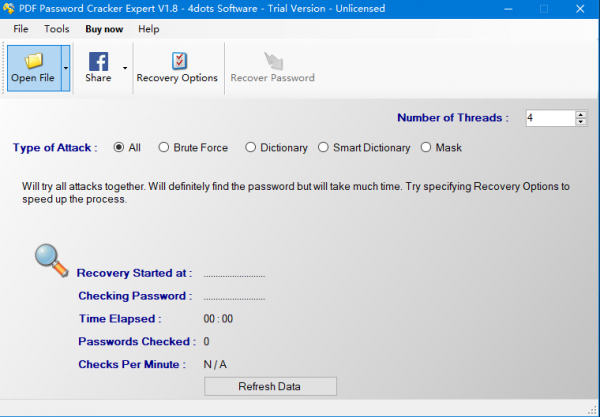Increase the Number of Threads value
The height and width of the screenshot is (417, 600).
coord(581,114)
